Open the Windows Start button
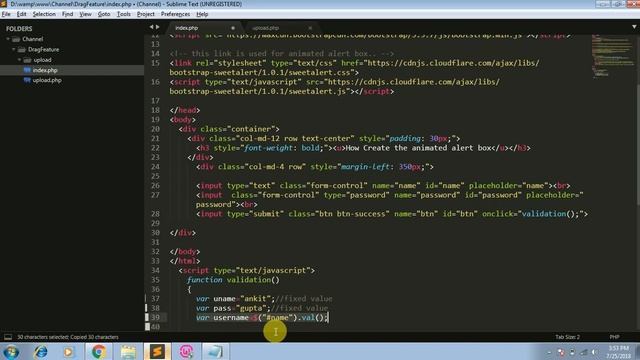Image resolution: width=640 pixels, height=360 pixels. point(11,351)
